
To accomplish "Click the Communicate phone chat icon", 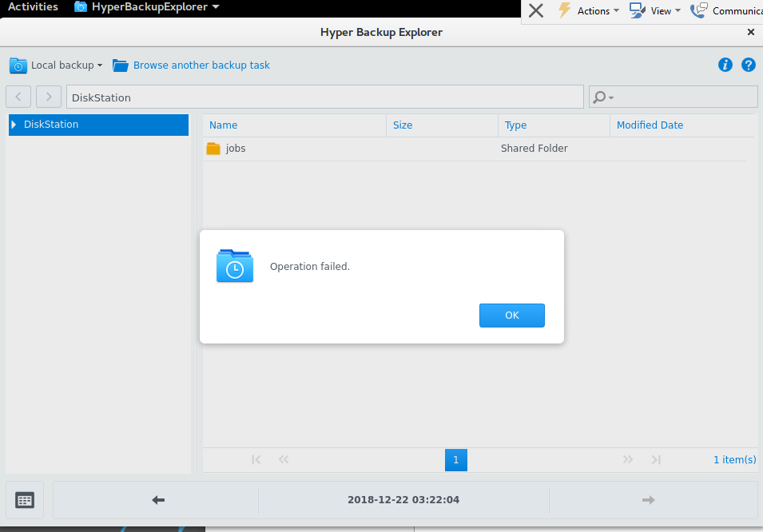I will pyautogui.click(x=699, y=10).
